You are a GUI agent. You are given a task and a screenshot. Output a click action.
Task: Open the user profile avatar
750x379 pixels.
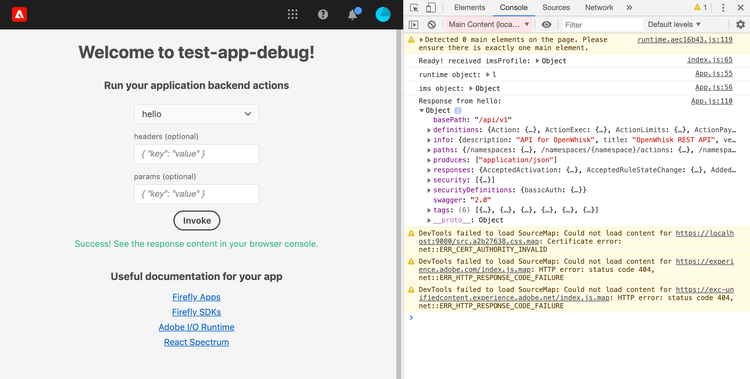(x=383, y=14)
